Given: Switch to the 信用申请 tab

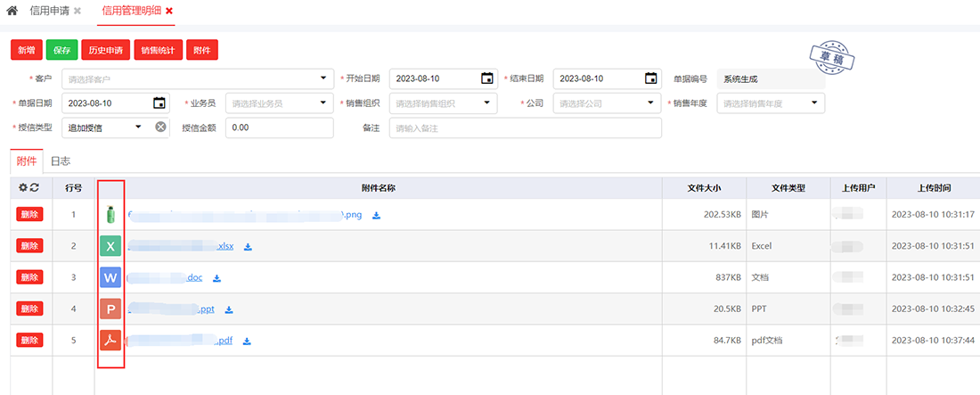Looking at the screenshot, I should tap(52, 11).
